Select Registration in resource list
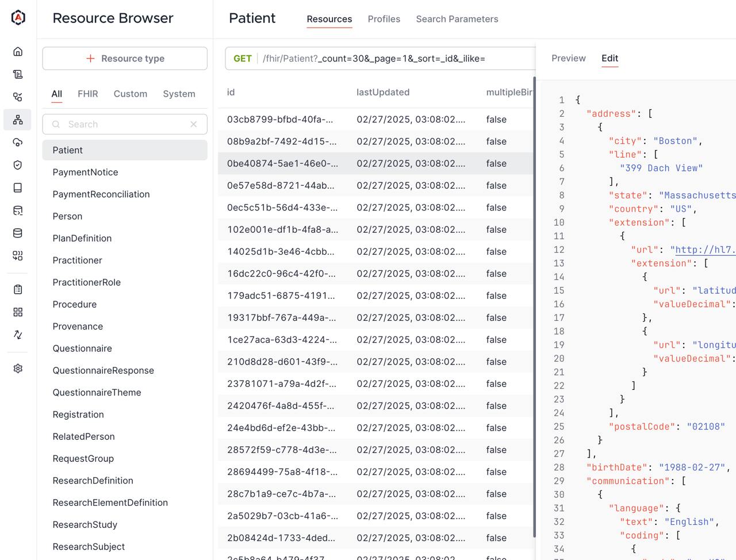 point(125,415)
